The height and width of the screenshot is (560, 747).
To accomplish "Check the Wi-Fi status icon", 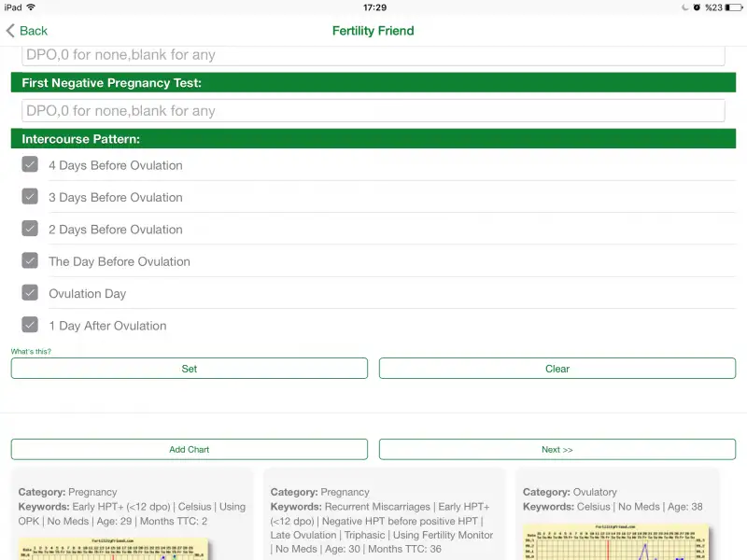I will coord(31,7).
